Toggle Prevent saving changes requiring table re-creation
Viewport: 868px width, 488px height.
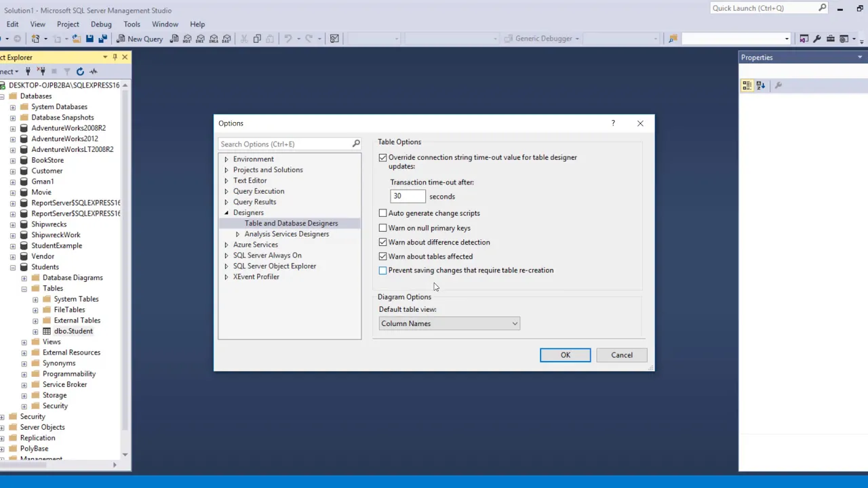click(382, 270)
